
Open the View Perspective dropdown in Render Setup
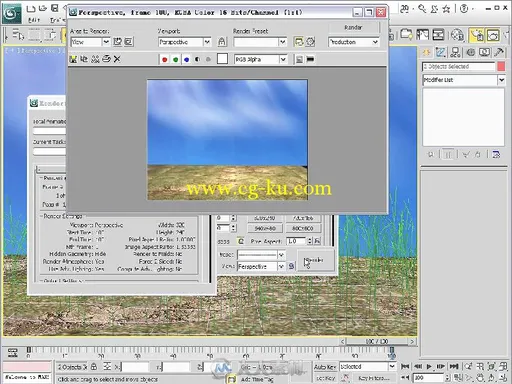(281, 266)
